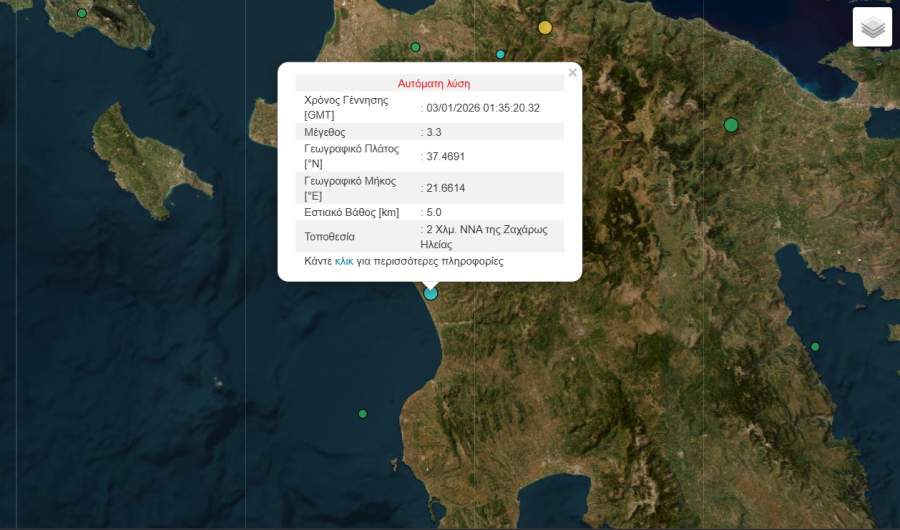
Task: Click the cyan epicenter marker under the popup
Action: pos(431,293)
